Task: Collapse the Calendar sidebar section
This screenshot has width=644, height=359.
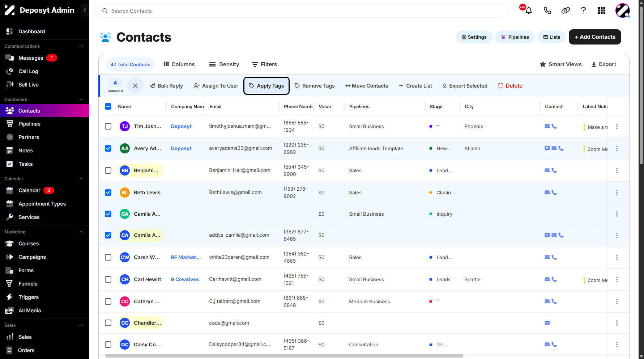Action: coord(81,179)
